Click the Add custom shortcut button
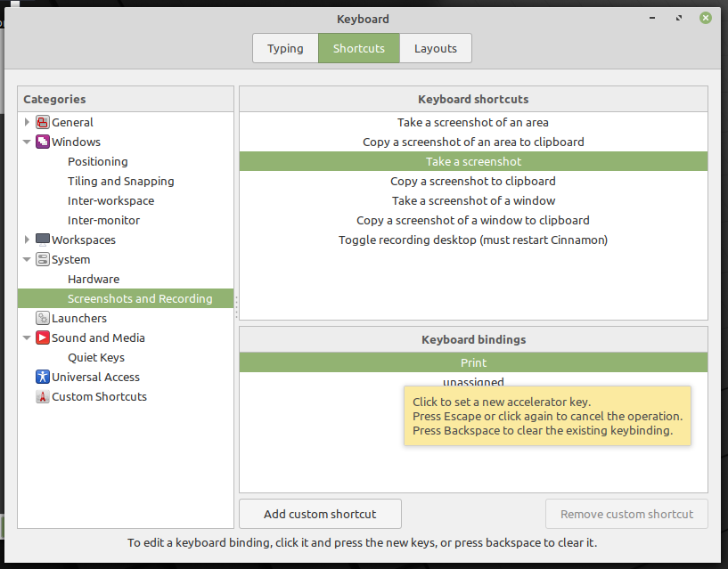This screenshot has width=728, height=569. tap(320, 514)
